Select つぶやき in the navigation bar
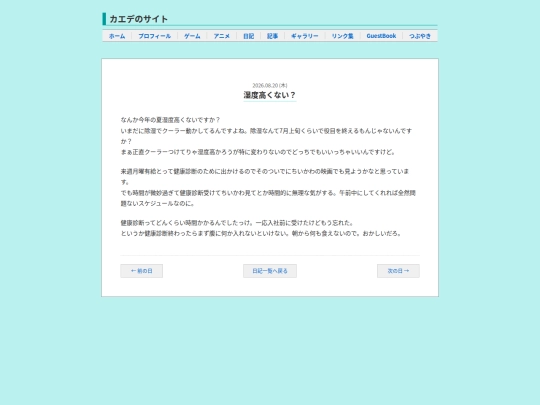Screen dimensions: 540x405 pos(420,36)
